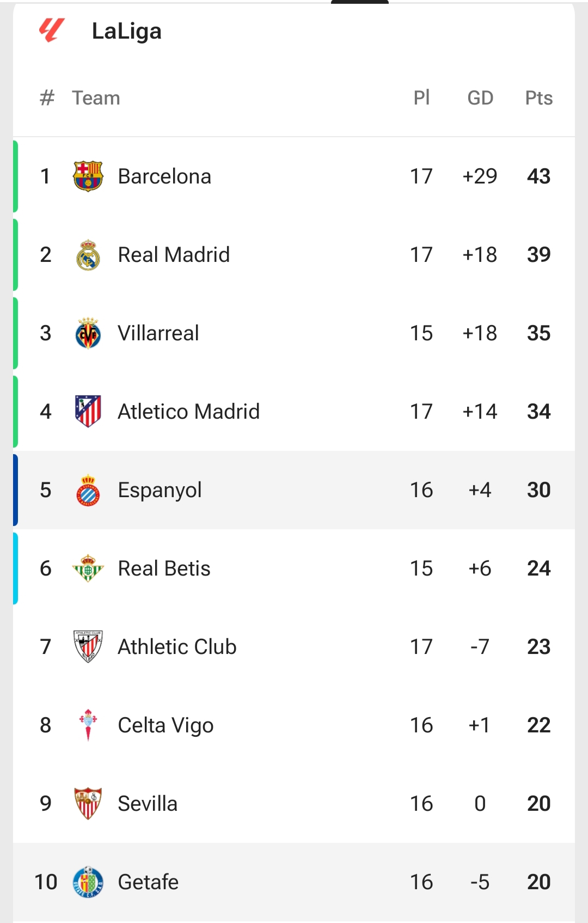The image size is (588, 923).
Task: Select the Pts column header
Action: (538, 98)
